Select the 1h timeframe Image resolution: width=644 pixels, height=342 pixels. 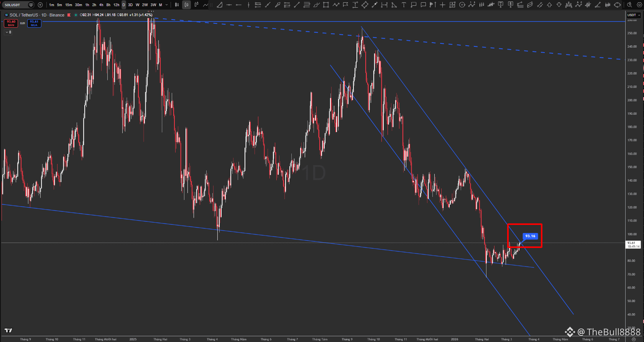(87, 5)
